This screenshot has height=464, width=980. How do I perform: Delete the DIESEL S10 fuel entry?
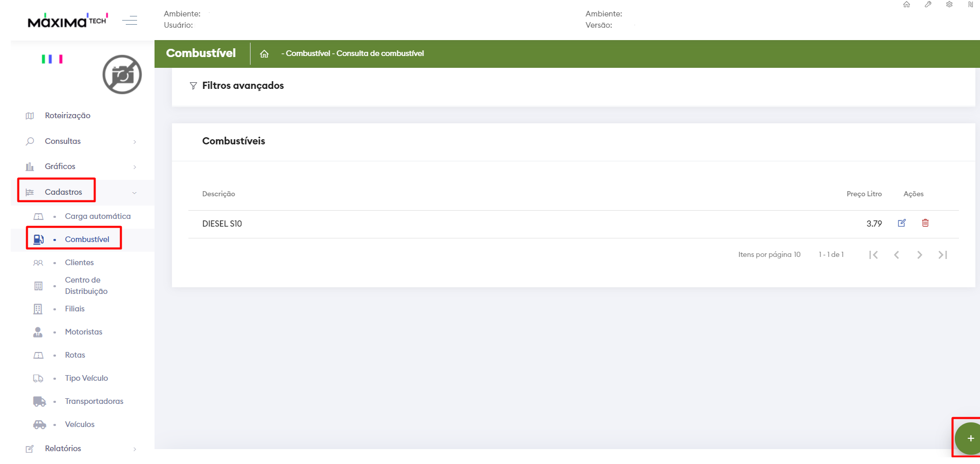coord(925,223)
